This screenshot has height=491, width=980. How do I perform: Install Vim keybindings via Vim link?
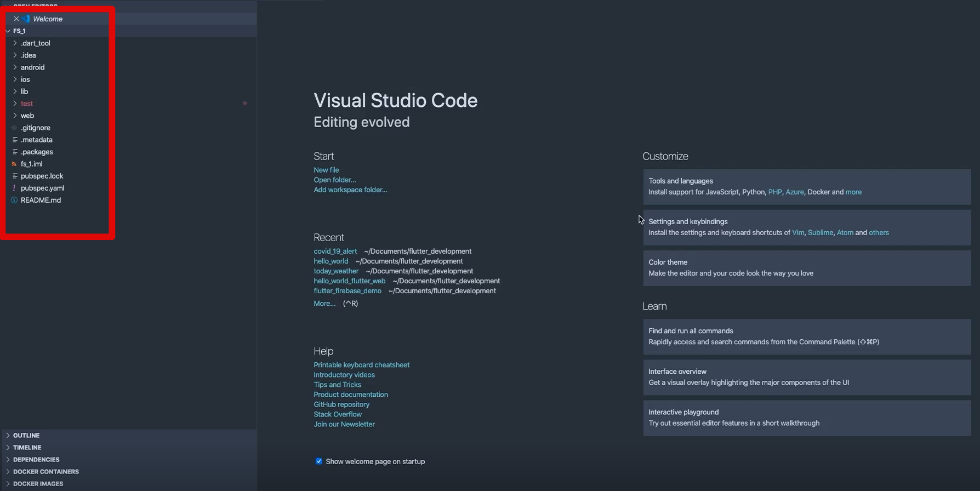click(798, 232)
